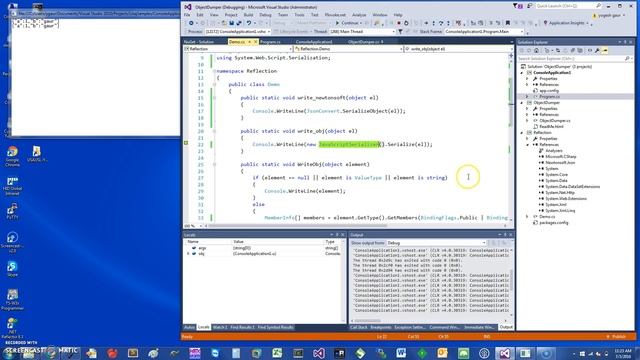Select packages.config in Solution Explorer
This screenshot has height=360, width=640.
pos(553,223)
